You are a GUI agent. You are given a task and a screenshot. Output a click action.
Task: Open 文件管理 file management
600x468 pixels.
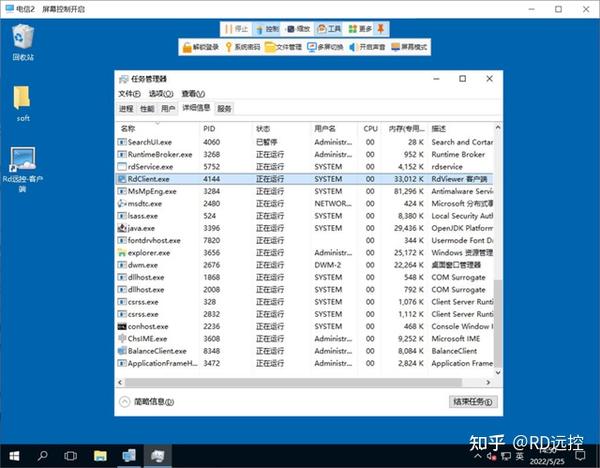click(x=284, y=47)
